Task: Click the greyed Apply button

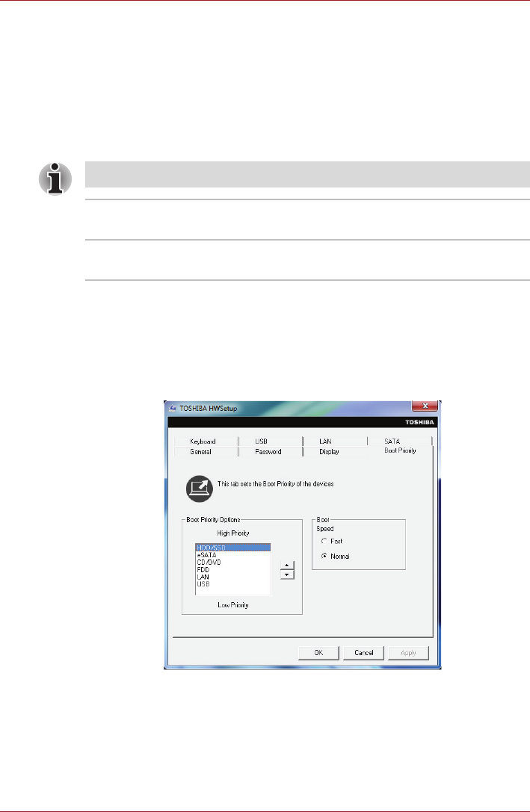Action: pos(408,652)
